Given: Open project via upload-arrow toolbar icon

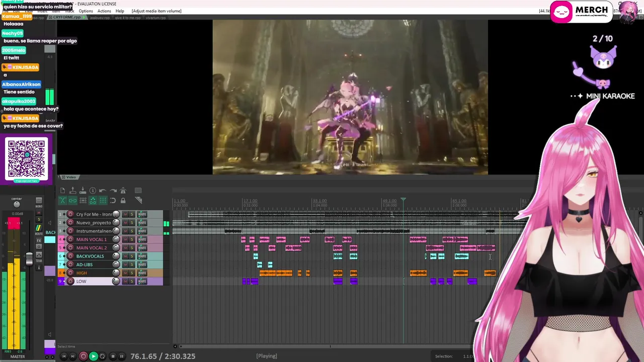Looking at the screenshot, I should pos(72,191).
